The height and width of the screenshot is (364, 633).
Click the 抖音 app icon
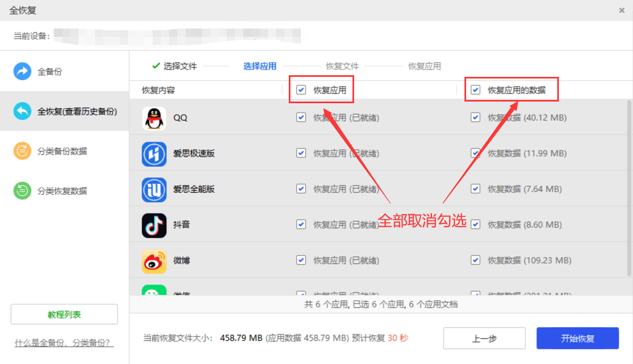coord(154,225)
